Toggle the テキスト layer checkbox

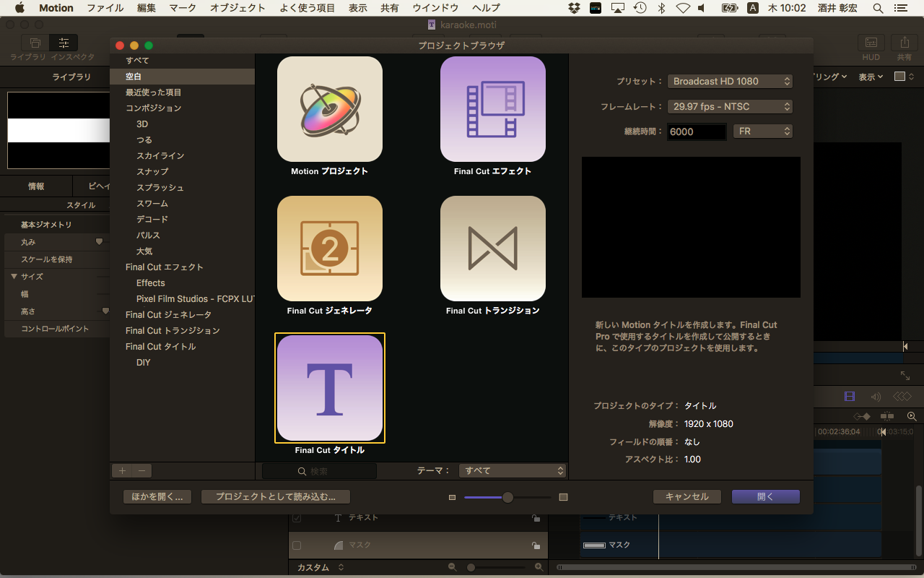point(297,518)
